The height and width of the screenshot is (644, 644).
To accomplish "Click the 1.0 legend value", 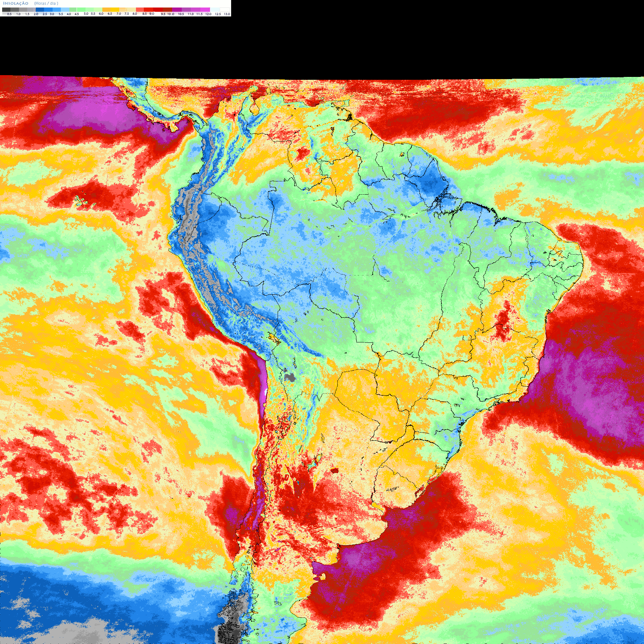I will pos(18,14).
